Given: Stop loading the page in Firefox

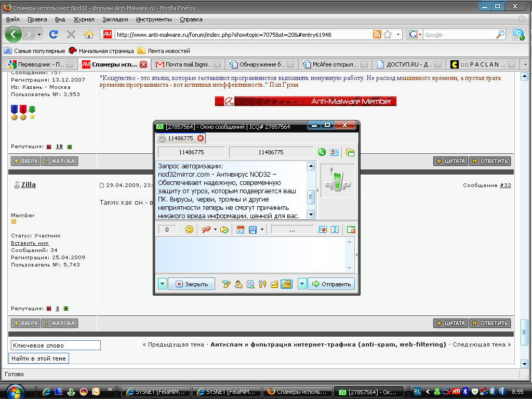Looking at the screenshot, I should point(71,34).
